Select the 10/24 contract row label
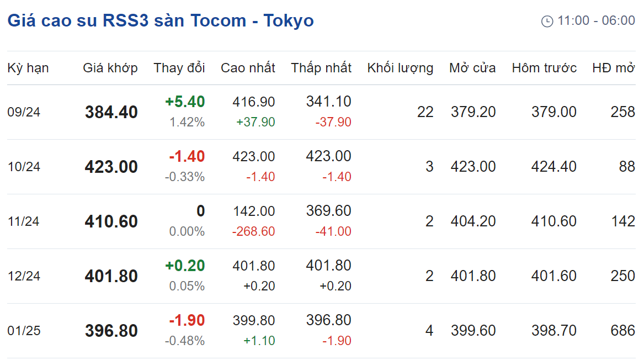 [24, 166]
